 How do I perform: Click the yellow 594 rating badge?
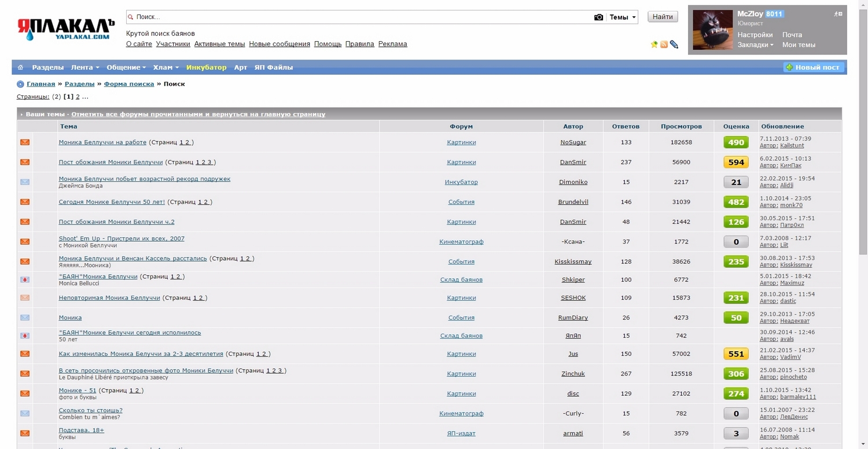(736, 162)
